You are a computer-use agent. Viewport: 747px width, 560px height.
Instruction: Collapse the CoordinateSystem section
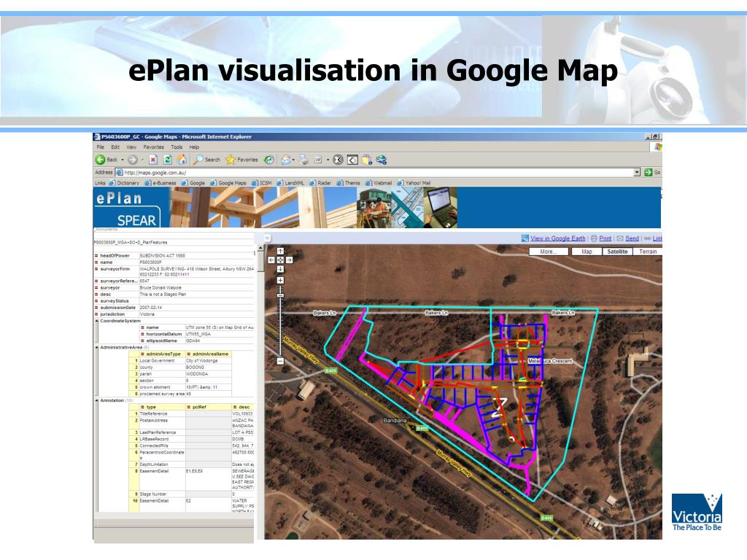97,321
